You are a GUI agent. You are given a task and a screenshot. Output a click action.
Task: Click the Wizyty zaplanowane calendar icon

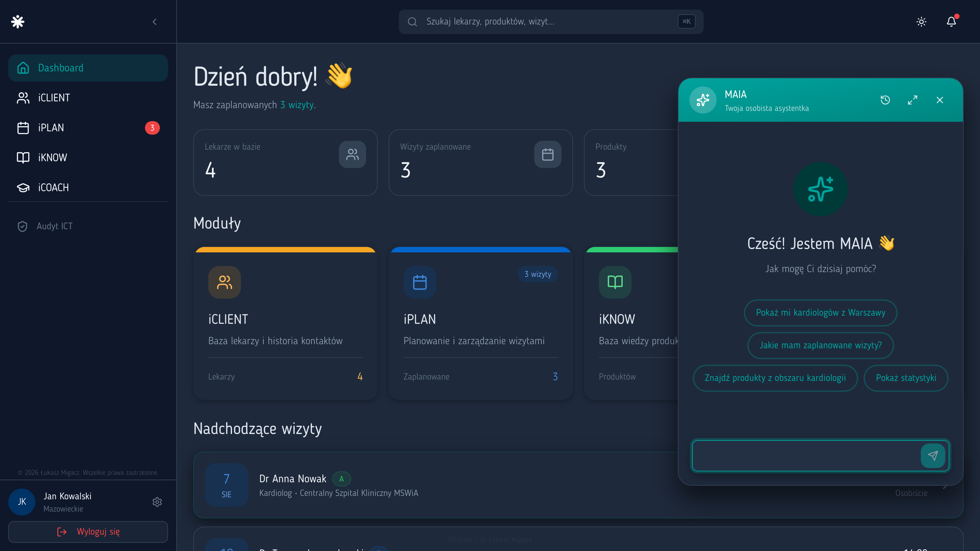pyautogui.click(x=548, y=154)
